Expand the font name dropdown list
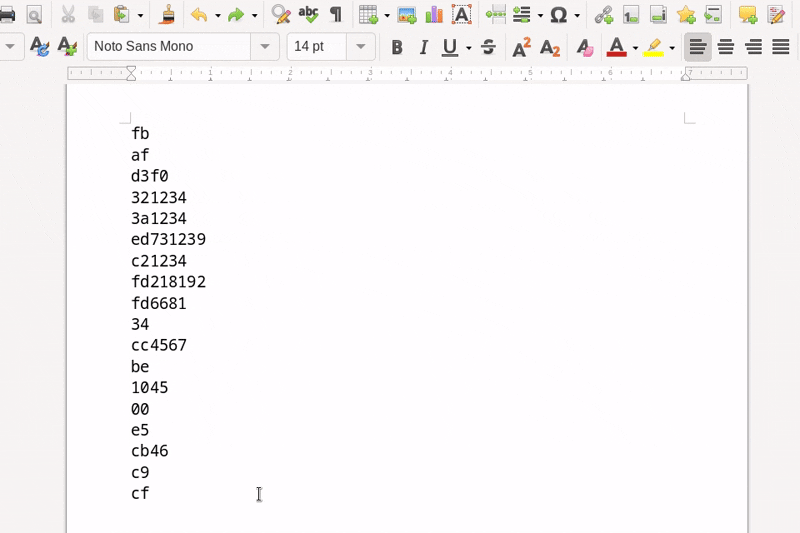Viewport: 800px width, 533px height. click(x=265, y=47)
